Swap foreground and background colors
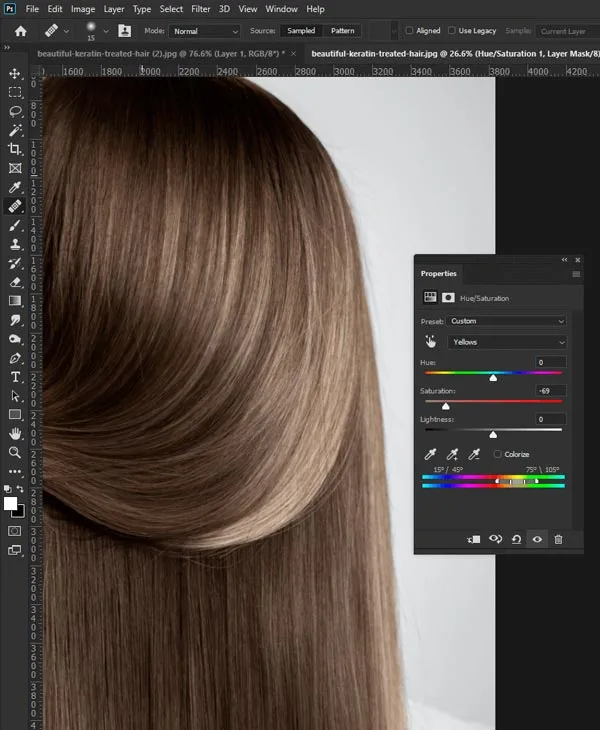The image size is (600, 730). 20,489
